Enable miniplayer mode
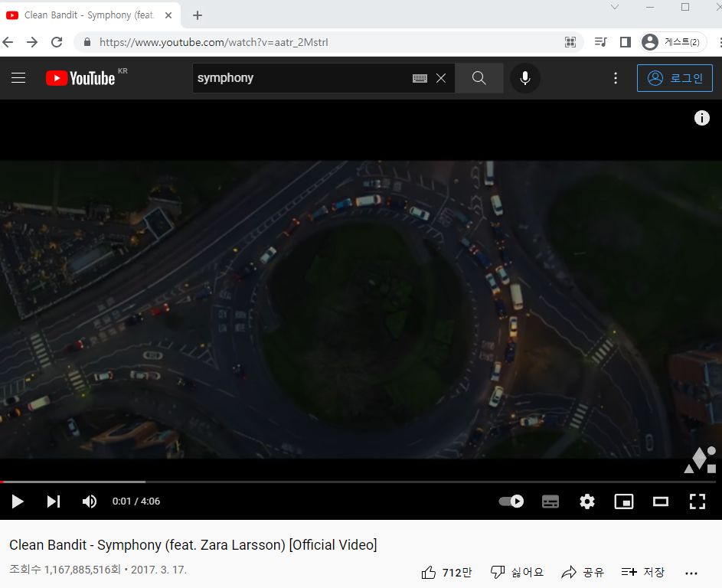 (x=624, y=501)
